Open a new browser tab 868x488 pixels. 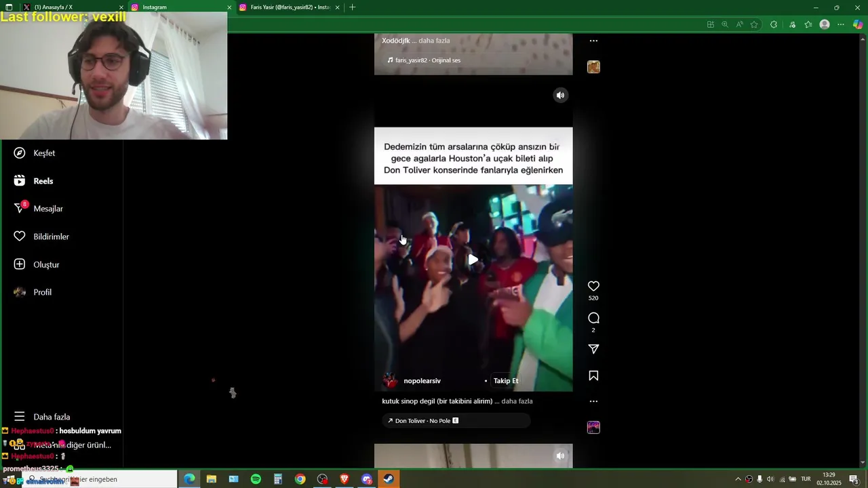tap(352, 7)
